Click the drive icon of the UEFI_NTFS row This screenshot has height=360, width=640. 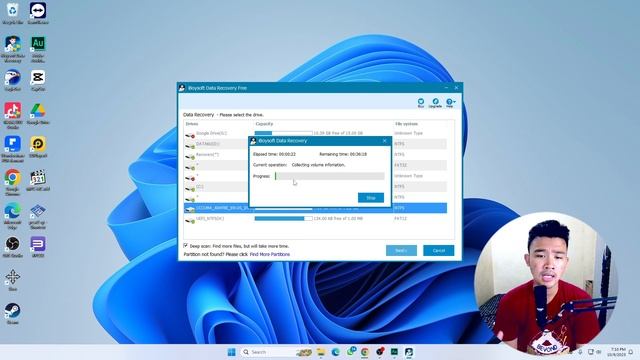pyautogui.click(x=190, y=220)
